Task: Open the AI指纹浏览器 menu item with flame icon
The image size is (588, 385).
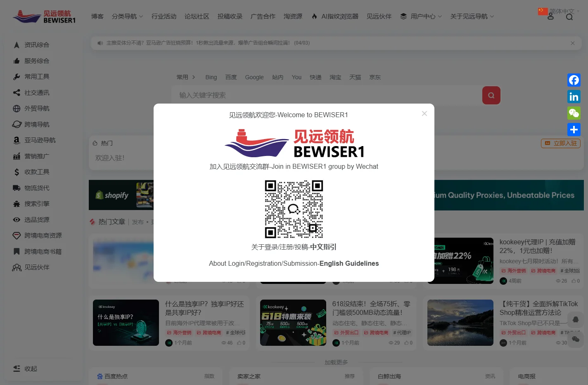Action: pyautogui.click(x=335, y=17)
